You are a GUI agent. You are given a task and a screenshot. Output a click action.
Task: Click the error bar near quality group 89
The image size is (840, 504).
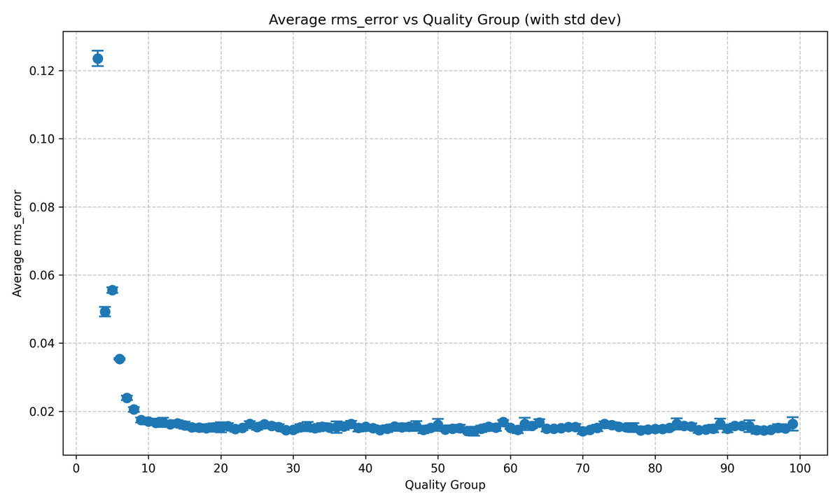click(720, 420)
